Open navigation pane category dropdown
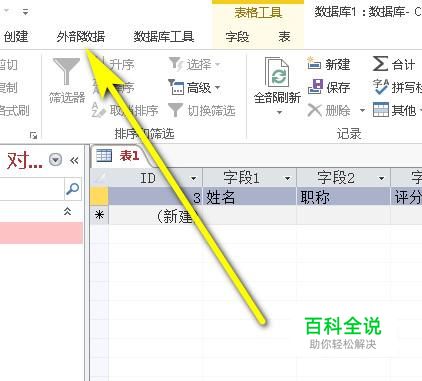Image resolution: width=422 pixels, height=381 pixels. (x=55, y=160)
